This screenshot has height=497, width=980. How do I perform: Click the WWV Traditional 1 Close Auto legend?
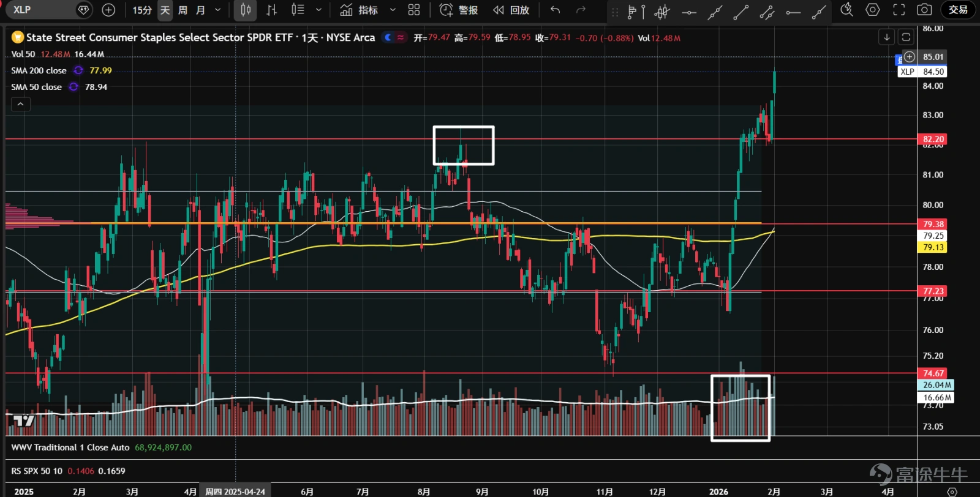tap(70, 447)
